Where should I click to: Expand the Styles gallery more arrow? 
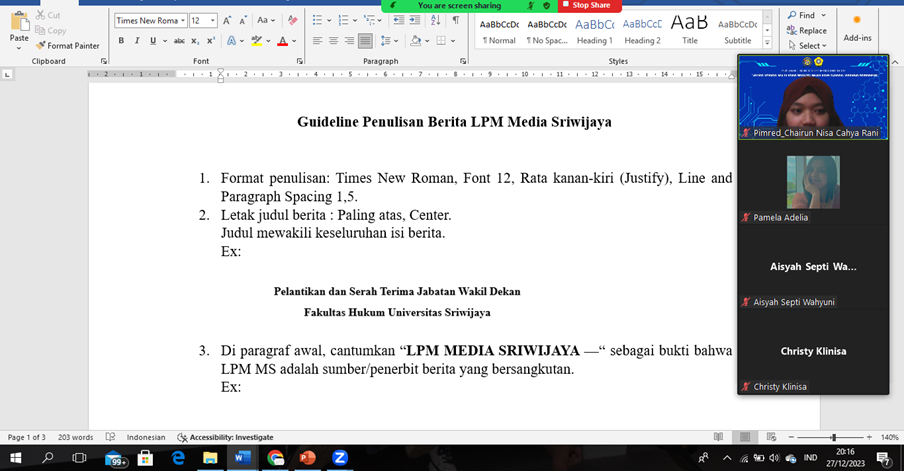[767, 45]
